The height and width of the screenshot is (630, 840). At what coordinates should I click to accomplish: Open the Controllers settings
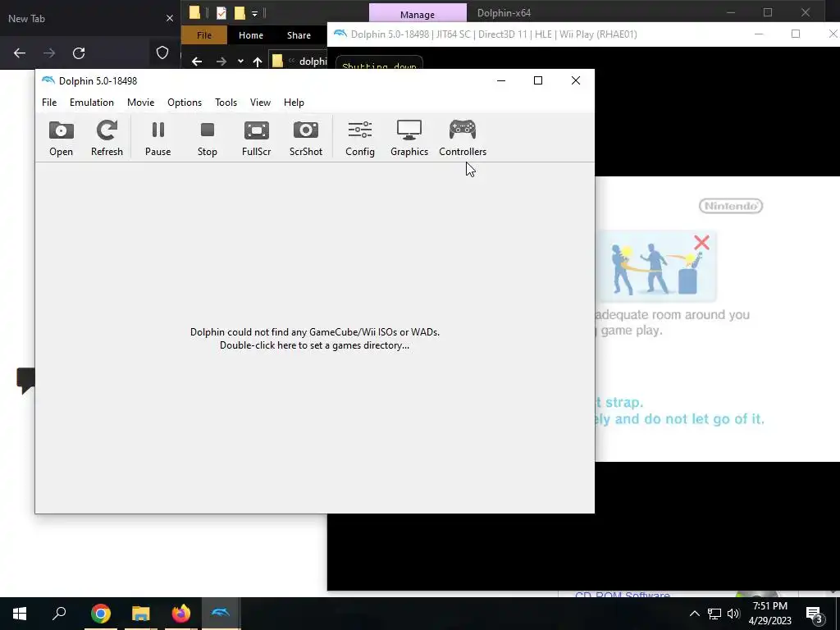(463, 138)
